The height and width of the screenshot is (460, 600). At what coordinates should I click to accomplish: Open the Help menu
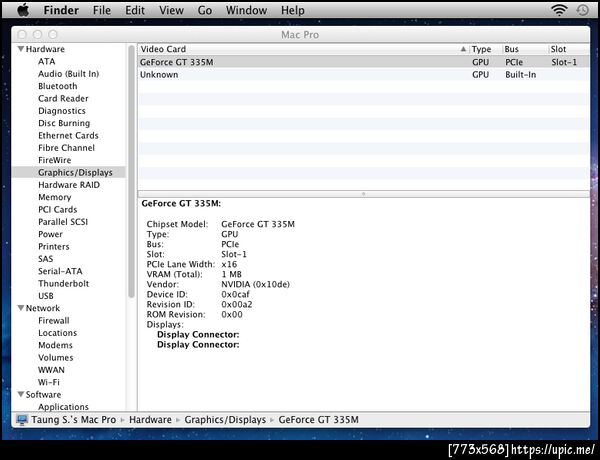pos(293,10)
